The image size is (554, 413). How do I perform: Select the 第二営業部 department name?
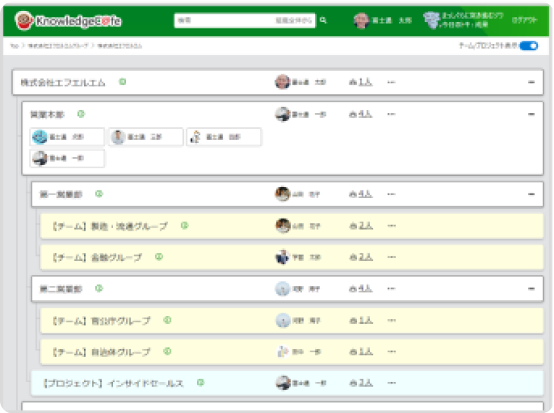click(61, 289)
